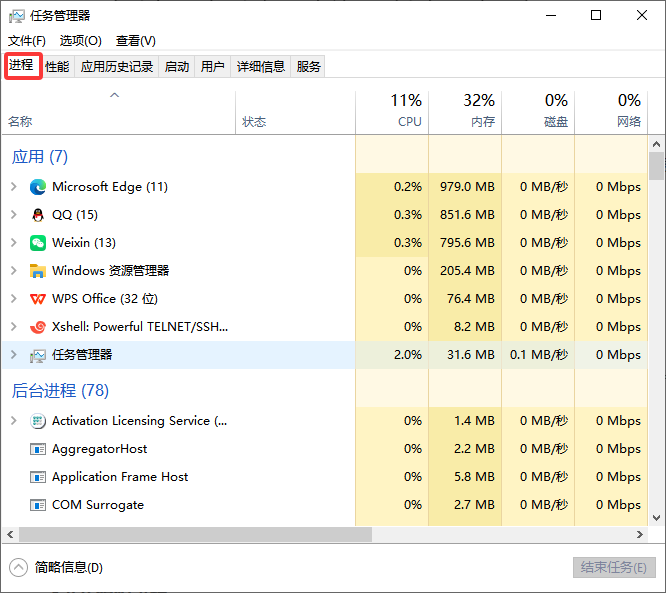The height and width of the screenshot is (593, 666).
Task: Select the 后台进程 (78) group heading
Action: (60, 391)
